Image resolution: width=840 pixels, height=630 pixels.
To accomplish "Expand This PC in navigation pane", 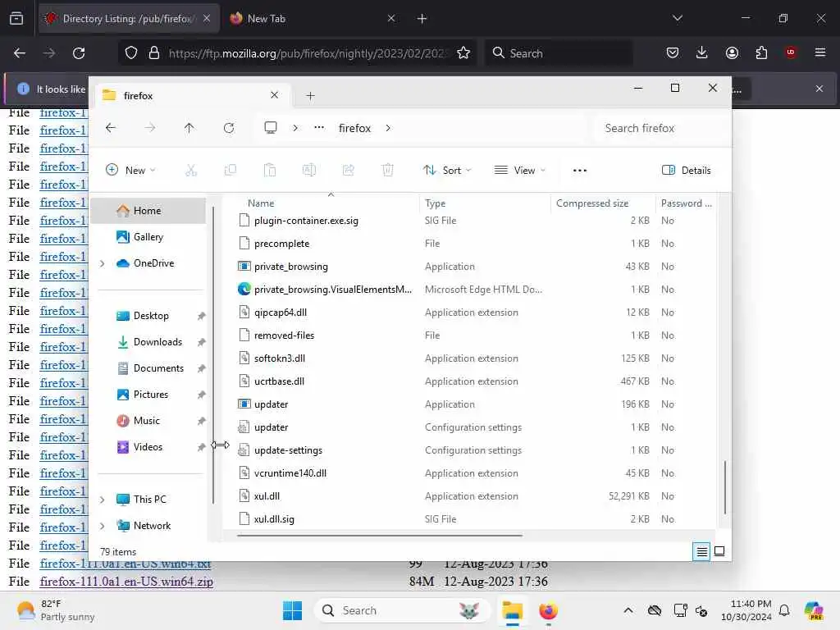I will 103,500.
